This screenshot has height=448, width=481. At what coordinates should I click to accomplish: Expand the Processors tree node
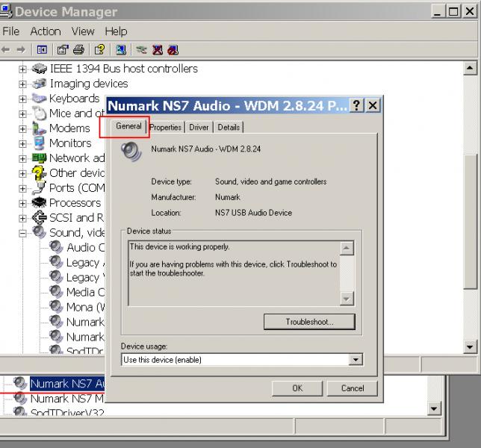point(22,203)
